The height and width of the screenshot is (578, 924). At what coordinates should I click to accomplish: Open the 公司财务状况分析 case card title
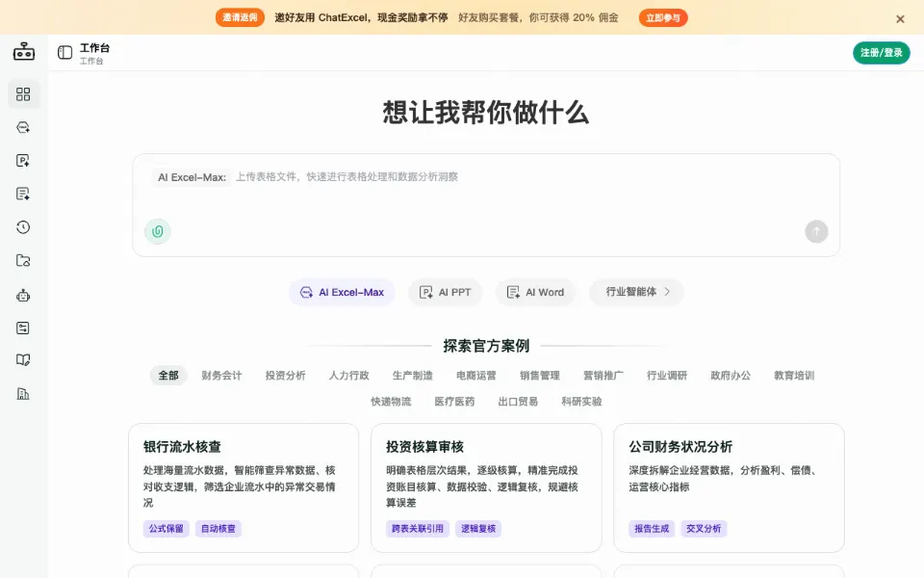pyautogui.click(x=680, y=446)
